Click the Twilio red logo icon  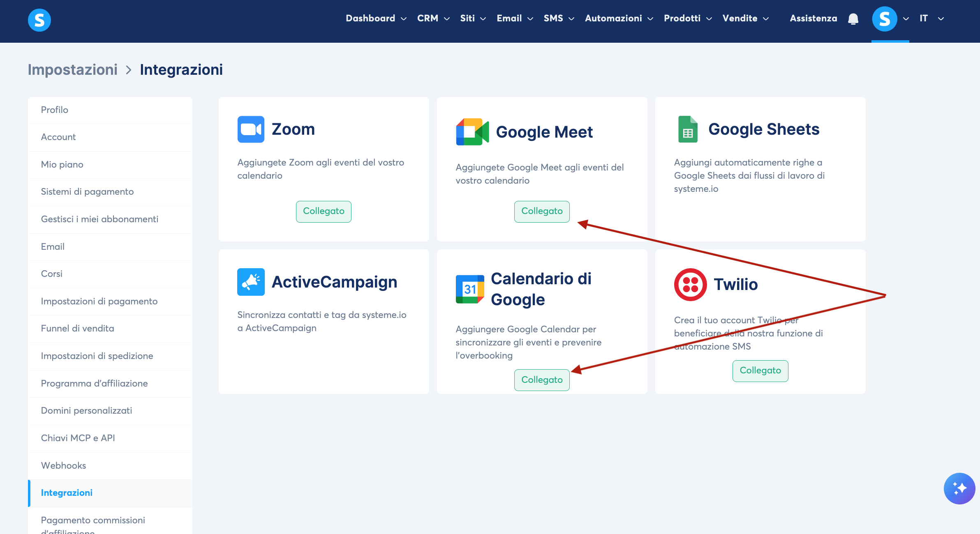(691, 285)
